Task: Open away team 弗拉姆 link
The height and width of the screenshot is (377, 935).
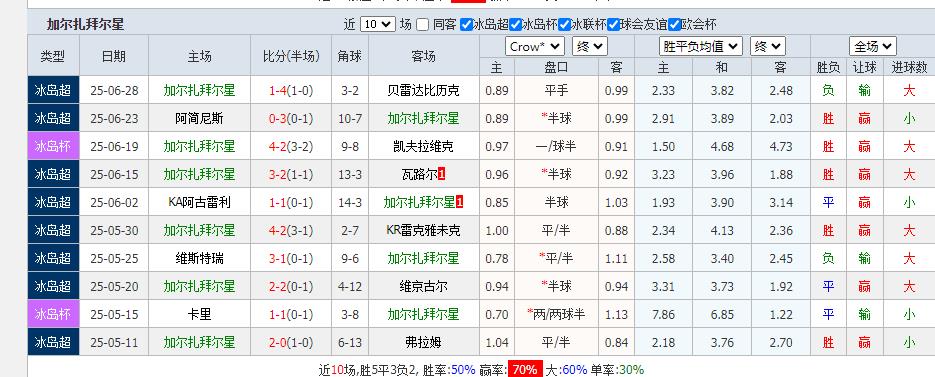Action: [423, 342]
